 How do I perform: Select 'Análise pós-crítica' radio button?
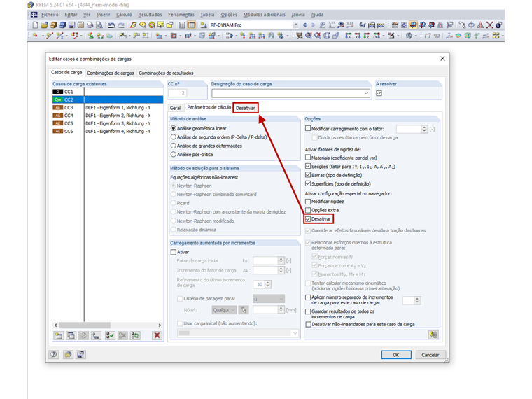pos(174,155)
